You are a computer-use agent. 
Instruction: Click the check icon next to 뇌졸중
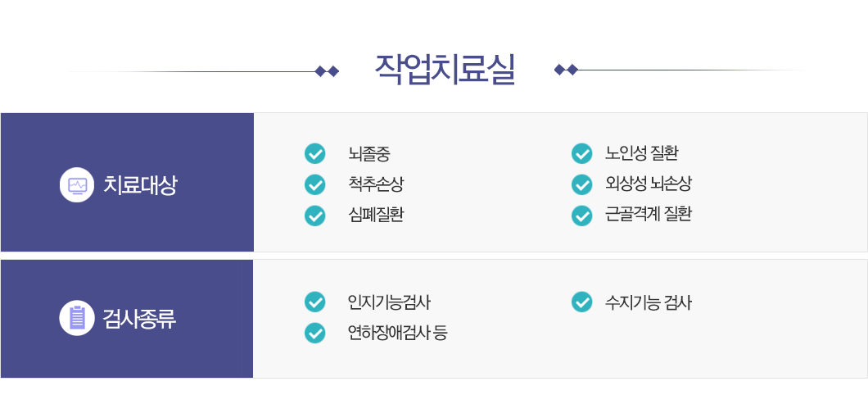(315, 153)
